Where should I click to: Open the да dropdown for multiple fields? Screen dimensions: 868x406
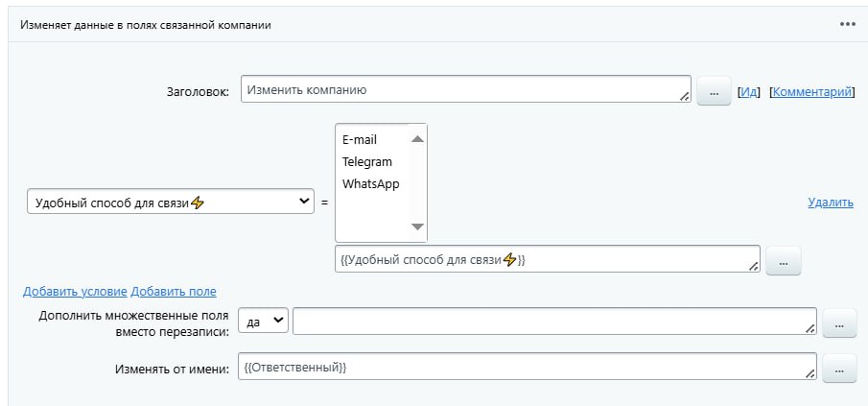click(263, 322)
